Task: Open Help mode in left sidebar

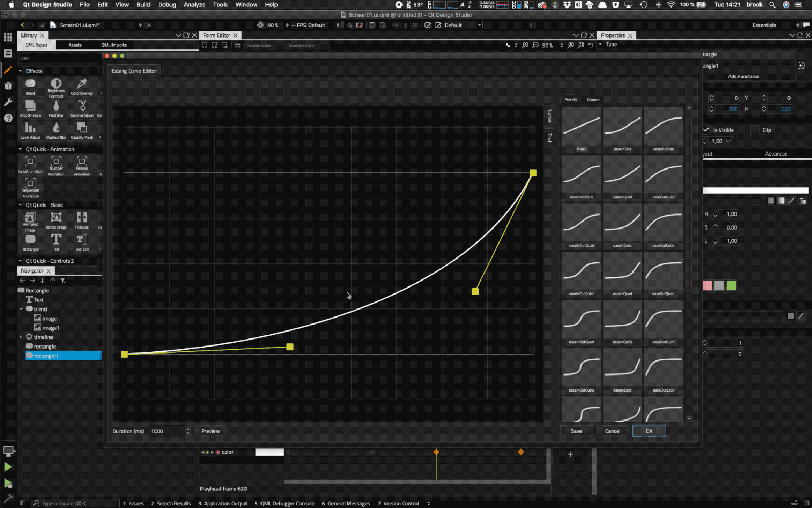Action: pyautogui.click(x=8, y=118)
